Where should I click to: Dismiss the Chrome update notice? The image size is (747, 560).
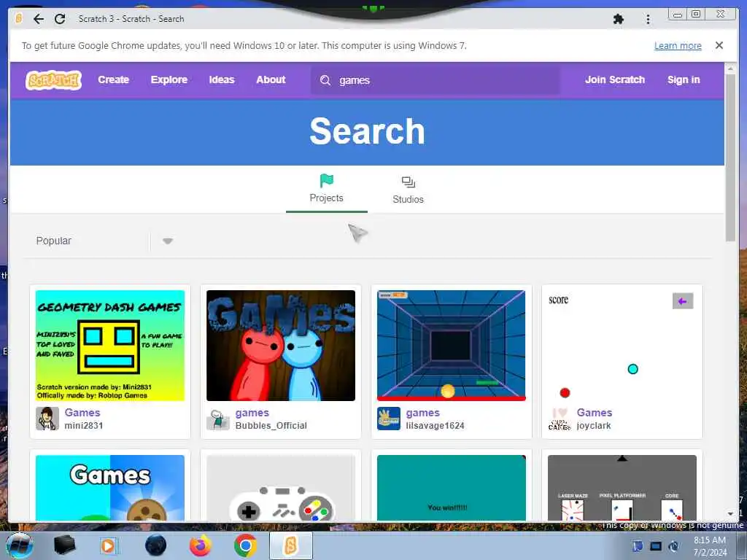[719, 45]
